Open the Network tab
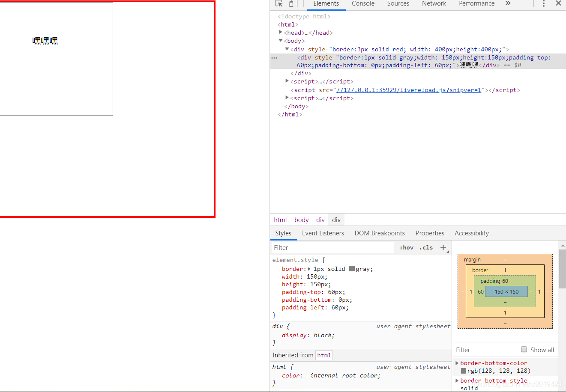 [x=434, y=3]
